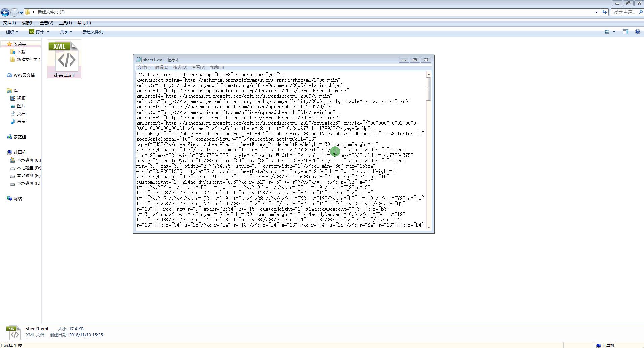Expand the 组织 dropdown in toolbar

(12, 32)
